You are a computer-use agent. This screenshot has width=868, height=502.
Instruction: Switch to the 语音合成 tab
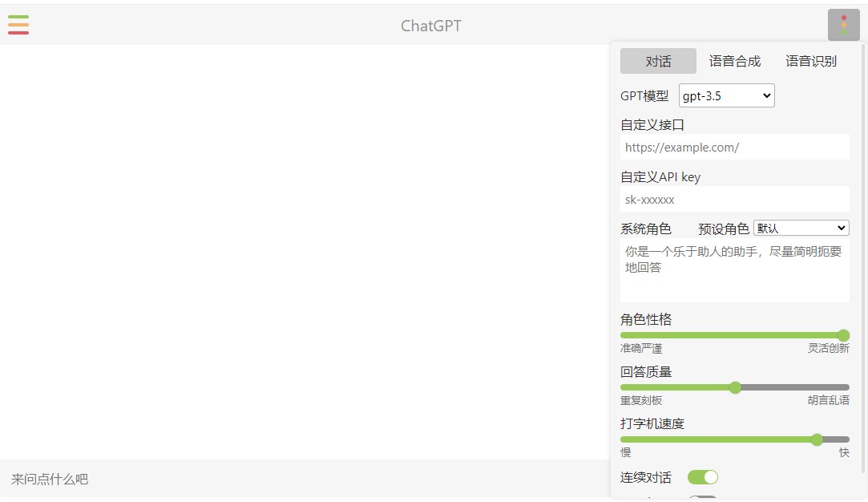[x=734, y=60]
